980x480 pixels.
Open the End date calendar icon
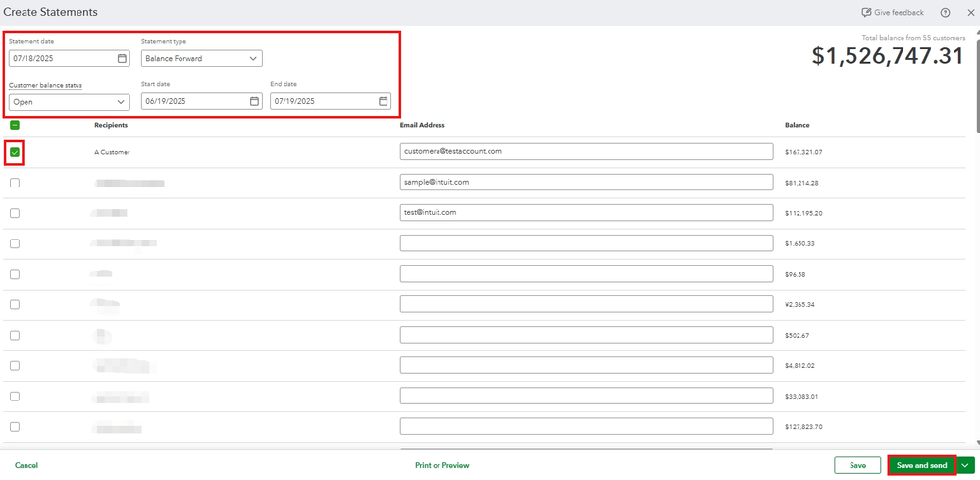pos(383,101)
